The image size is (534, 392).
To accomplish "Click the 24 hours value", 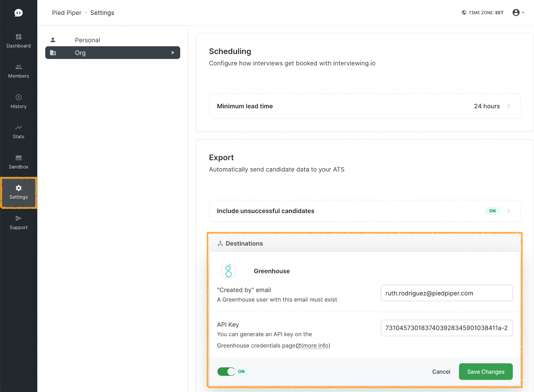I will 487,106.
